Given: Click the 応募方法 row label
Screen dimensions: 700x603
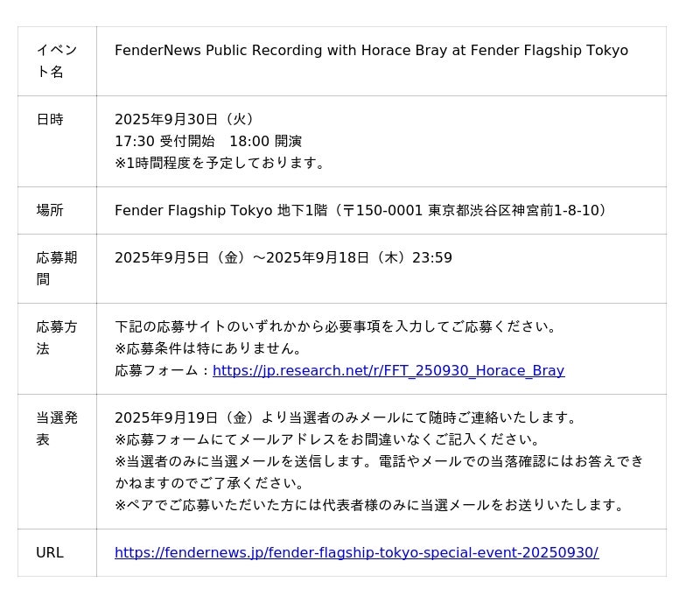Looking at the screenshot, I should (x=56, y=338).
